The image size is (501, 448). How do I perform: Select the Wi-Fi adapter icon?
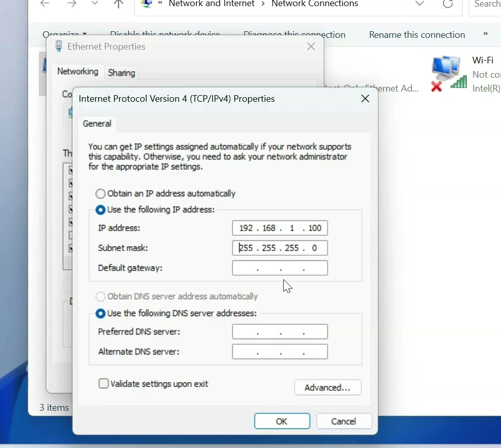(449, 74)
